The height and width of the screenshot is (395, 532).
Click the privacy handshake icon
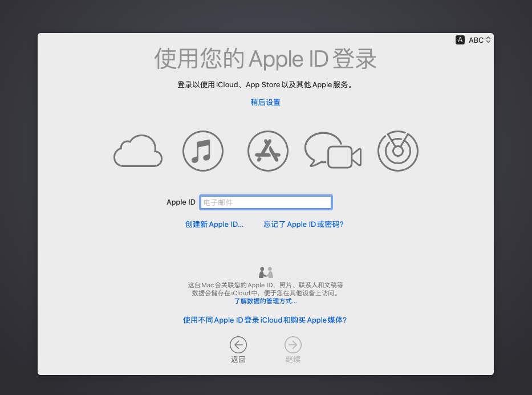click(x=266, y=272)
